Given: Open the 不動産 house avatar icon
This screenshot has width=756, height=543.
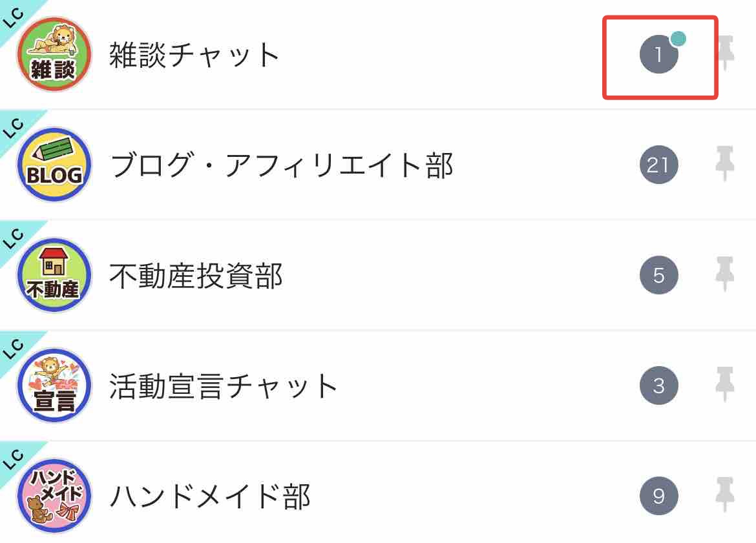Looking at the screenshot, I should tap(54, 275).
